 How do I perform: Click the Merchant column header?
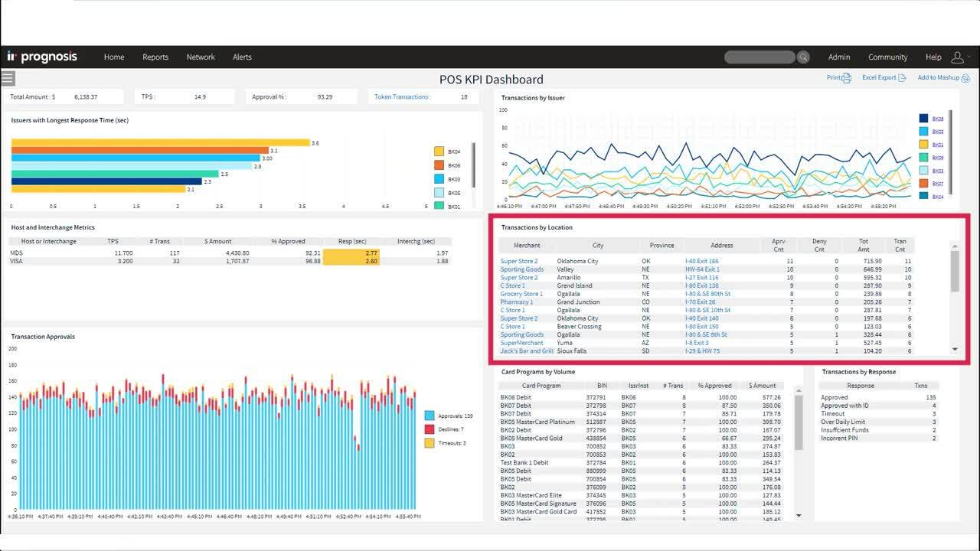[527, 246]
